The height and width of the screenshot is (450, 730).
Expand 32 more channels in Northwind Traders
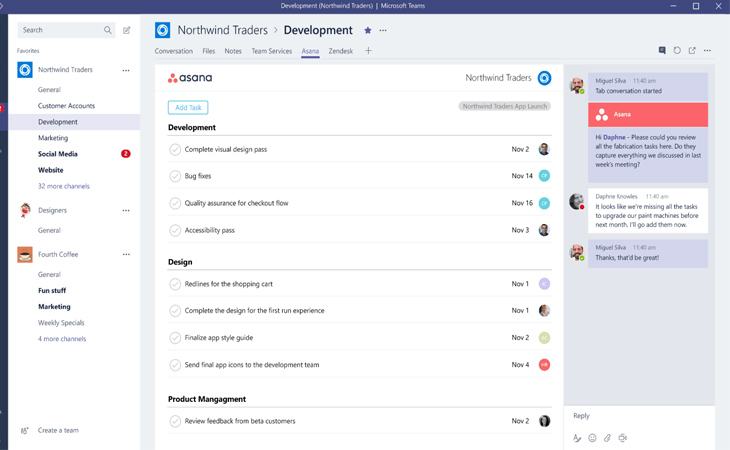[x=64, y=186]
